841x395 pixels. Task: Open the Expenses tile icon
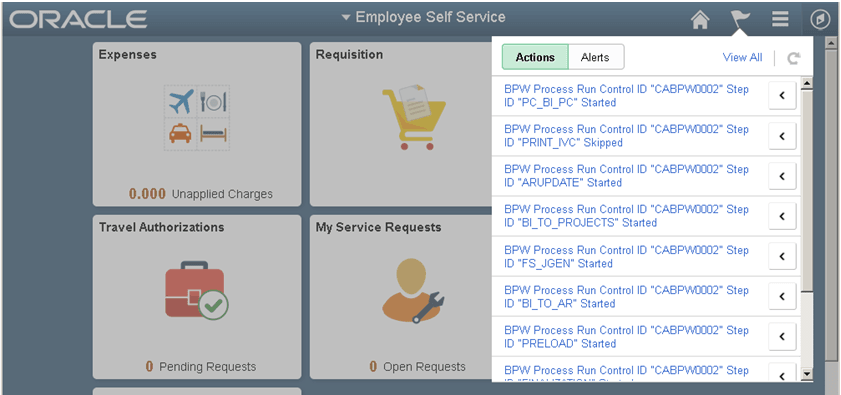tap(197, 118)
